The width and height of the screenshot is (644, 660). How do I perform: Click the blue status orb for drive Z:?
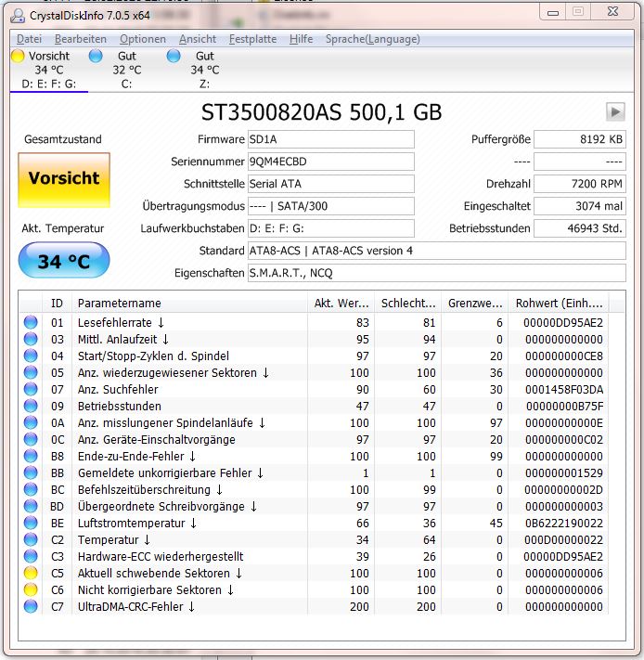coord(174,56)
